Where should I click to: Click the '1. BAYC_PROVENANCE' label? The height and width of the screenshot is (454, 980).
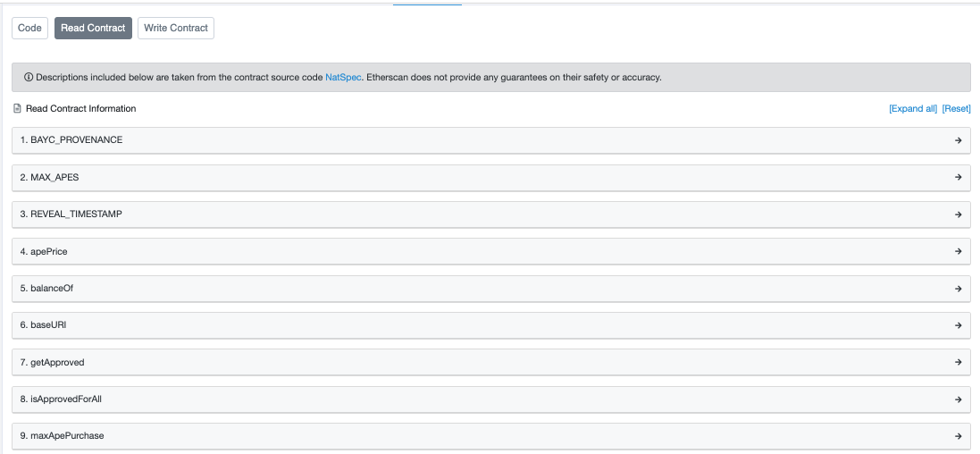pyautogui.click(x=71, y=140)
